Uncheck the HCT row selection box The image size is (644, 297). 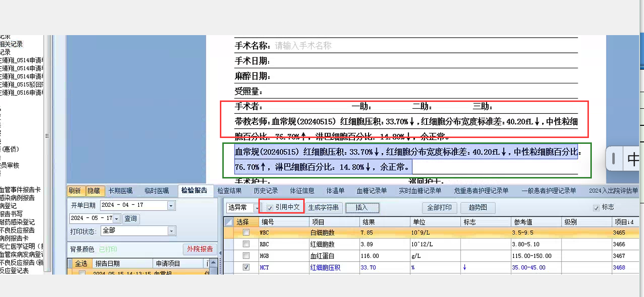[246, 267]
